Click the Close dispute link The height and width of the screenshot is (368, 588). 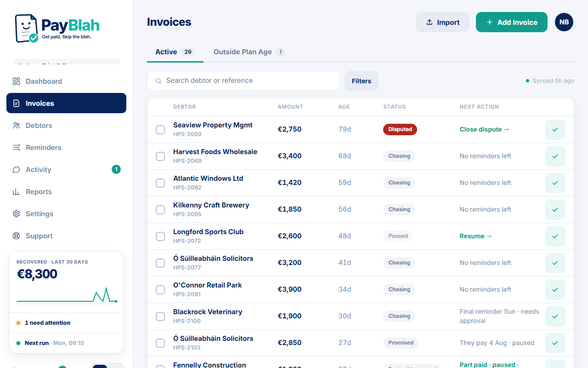pos(484,129)
